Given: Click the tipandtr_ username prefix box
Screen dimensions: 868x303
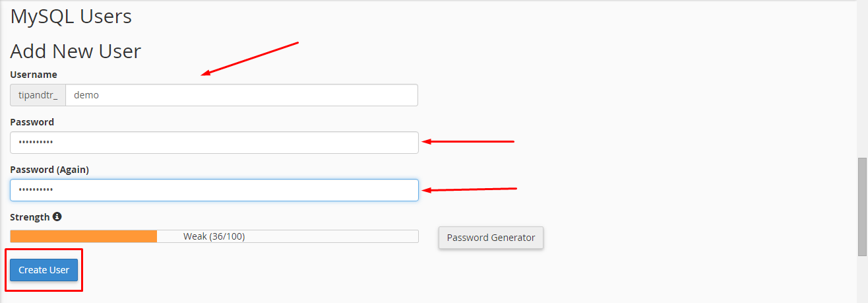Looking at the screenshot, I should coord(38,95).
